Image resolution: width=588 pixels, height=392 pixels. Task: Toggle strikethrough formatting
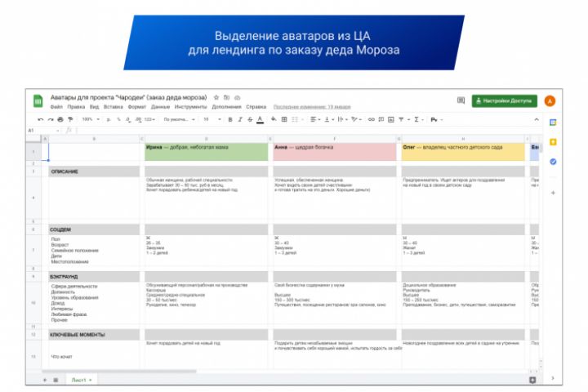click(x=250, y=120)
